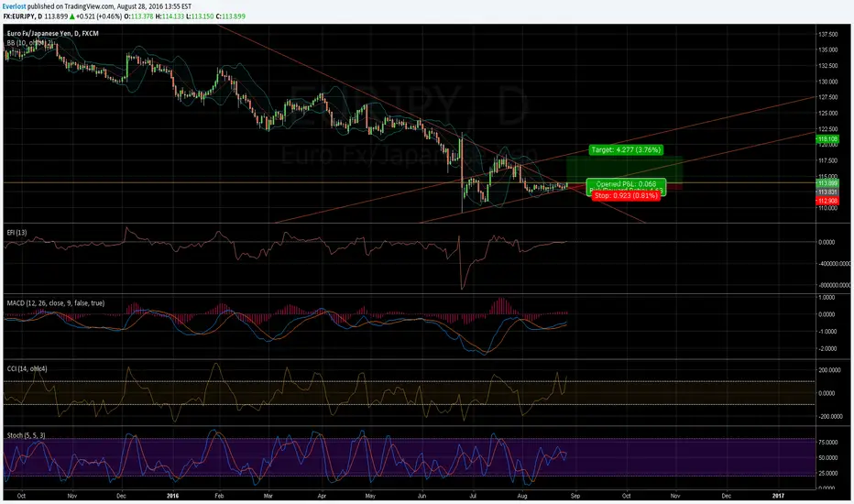Click the MACD (12, 26, close, 9) indicator label
Viewport: 854px width, 504px height.
pos(56,303)
